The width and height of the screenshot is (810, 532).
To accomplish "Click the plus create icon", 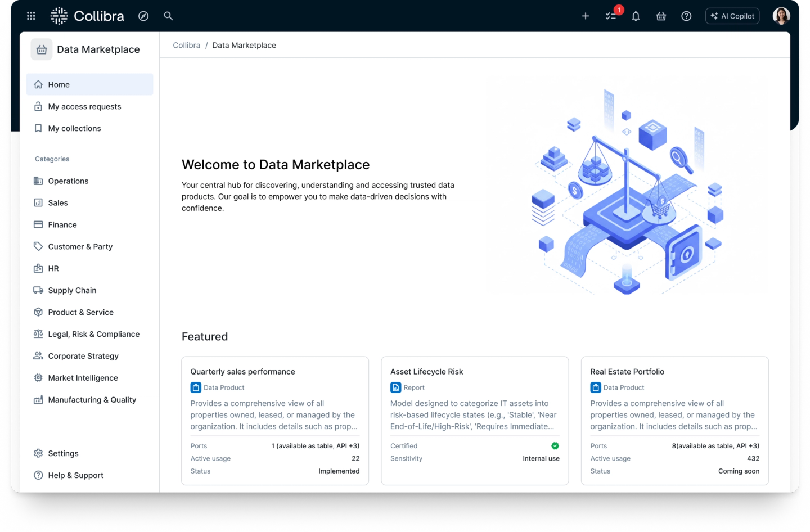I will 585,16.
